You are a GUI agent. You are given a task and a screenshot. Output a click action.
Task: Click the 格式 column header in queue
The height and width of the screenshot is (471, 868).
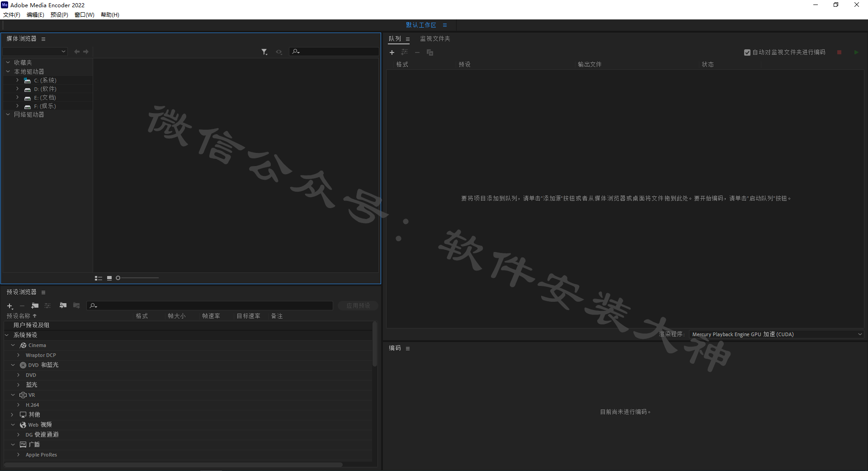[402, 65]
